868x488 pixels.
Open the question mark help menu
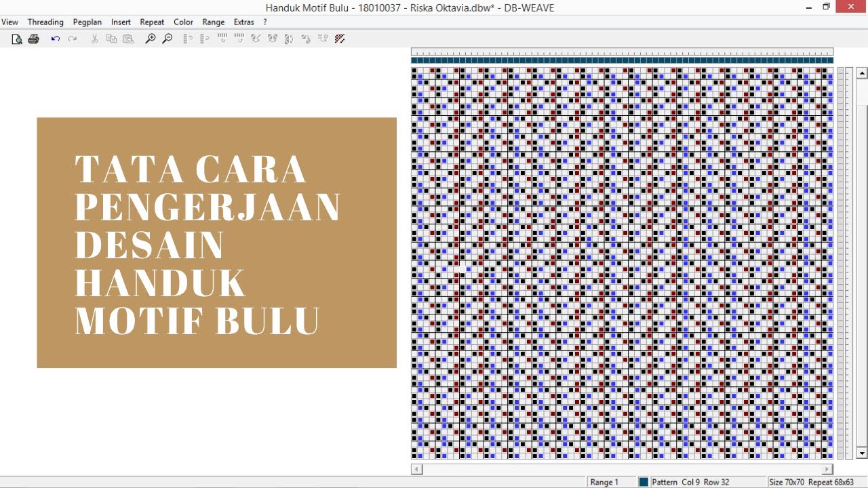(265, 22)
